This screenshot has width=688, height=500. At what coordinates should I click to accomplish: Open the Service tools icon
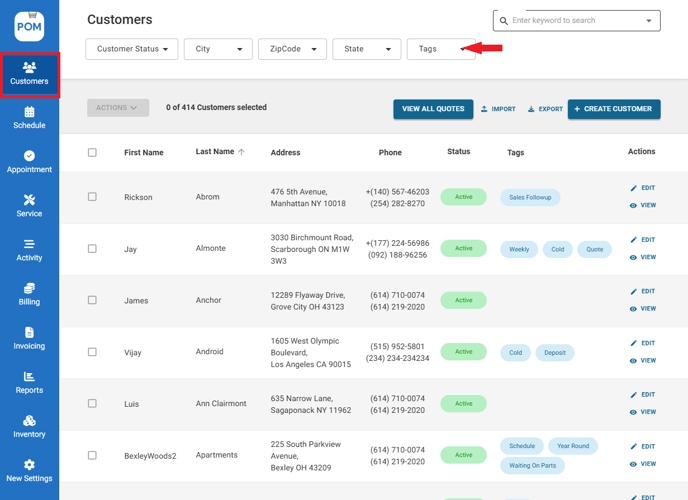(x=29, y=201)
